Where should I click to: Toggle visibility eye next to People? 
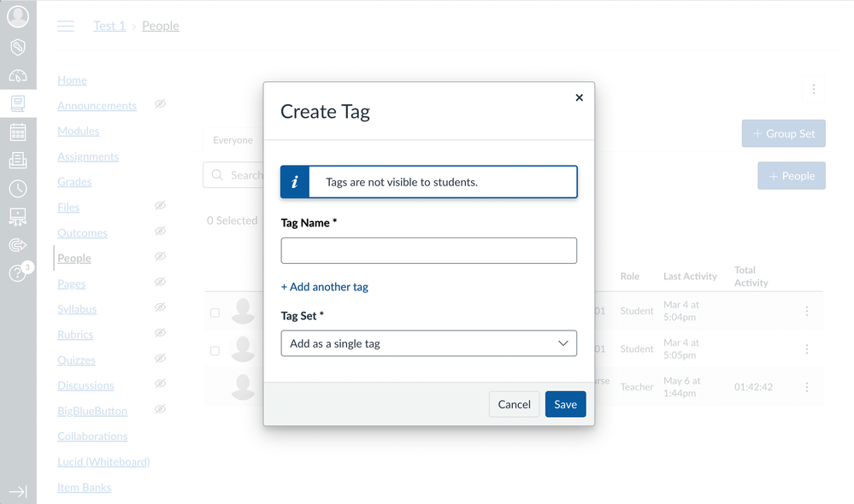point(160,256)
